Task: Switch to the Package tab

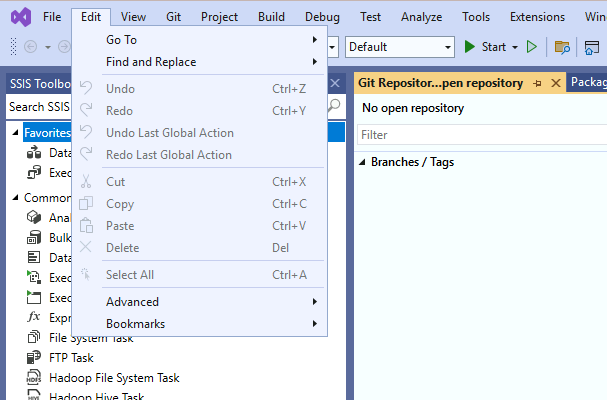Action: (x=588, y=82)
